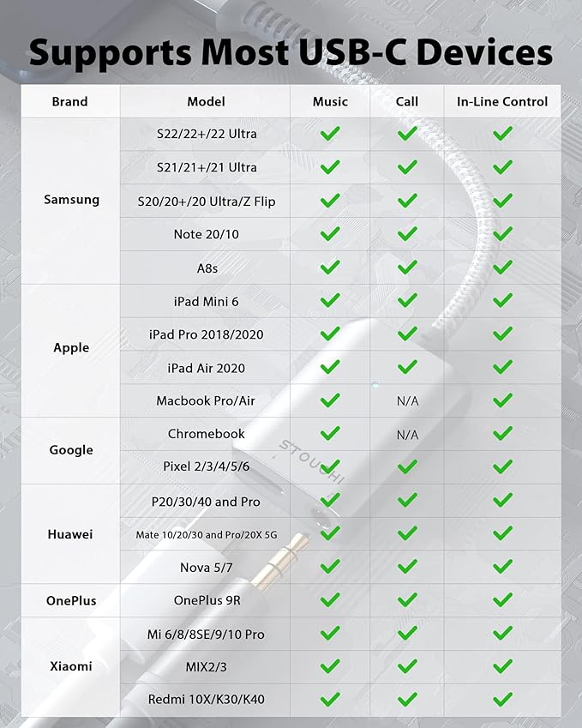This screenshot has height=728, width=582.
Task: Click the Music checkmark for S22/22+/22 Ultra
Action: (x=330, y=134)
